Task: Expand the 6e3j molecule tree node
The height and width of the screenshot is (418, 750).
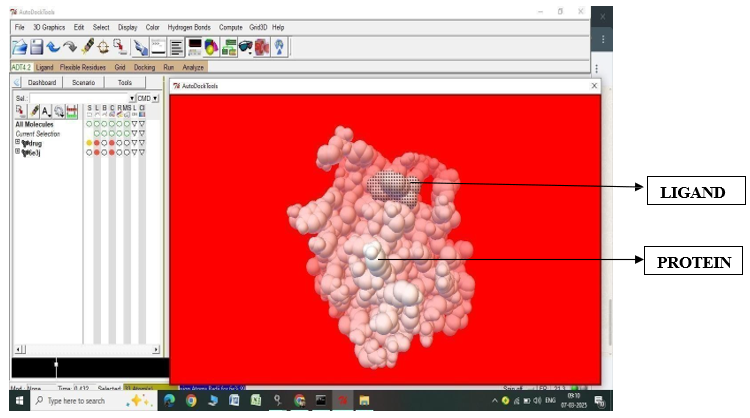Action: click(x=17, y=153)
